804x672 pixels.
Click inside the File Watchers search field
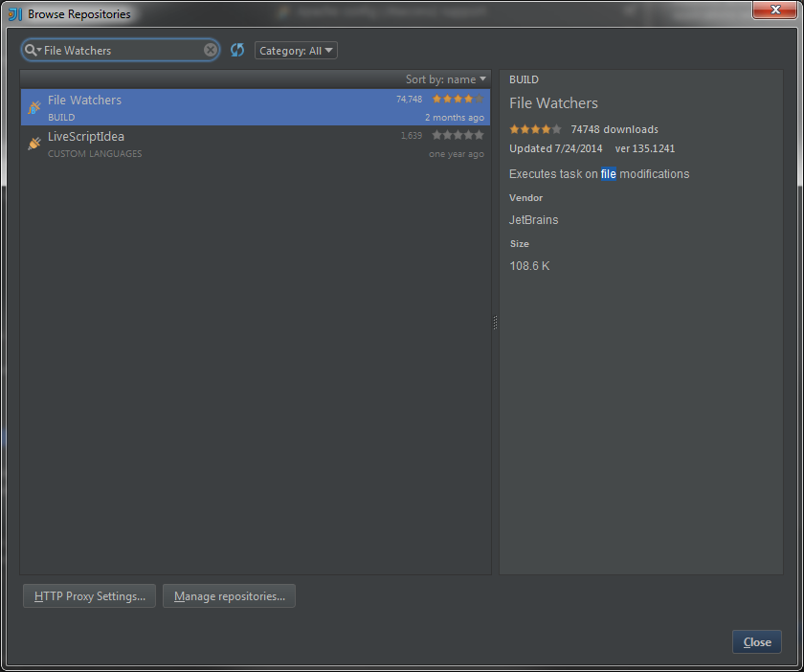click(x=123, y=51)
